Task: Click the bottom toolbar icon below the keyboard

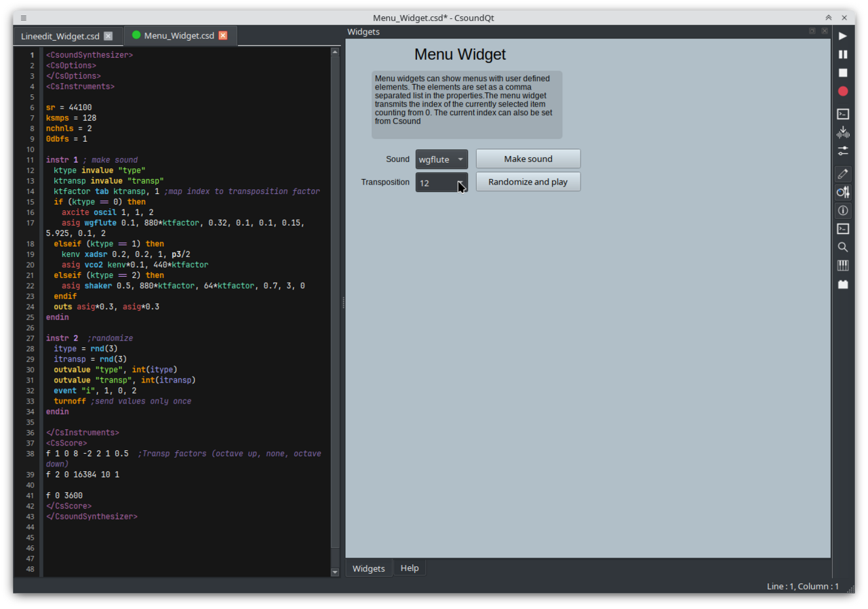Action: tap(843, 284)
